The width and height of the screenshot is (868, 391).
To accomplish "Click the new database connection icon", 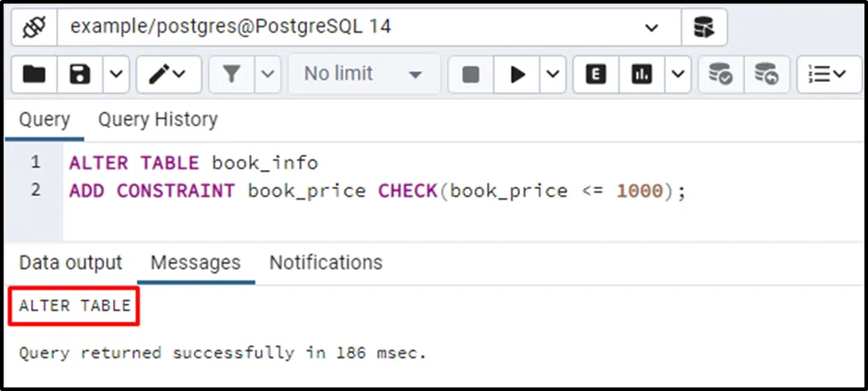I will pyautogui.click(x=704, y=28).
